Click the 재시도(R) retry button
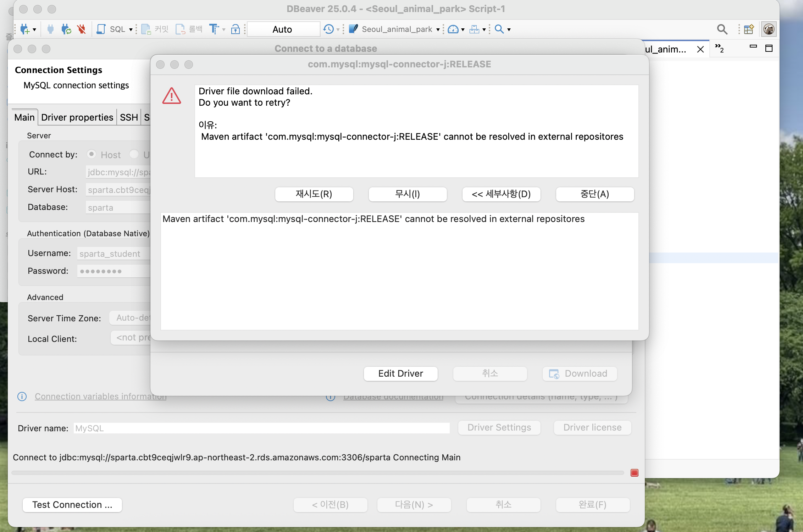This screenshot has width=803, height=532. (x=314, y=194)
